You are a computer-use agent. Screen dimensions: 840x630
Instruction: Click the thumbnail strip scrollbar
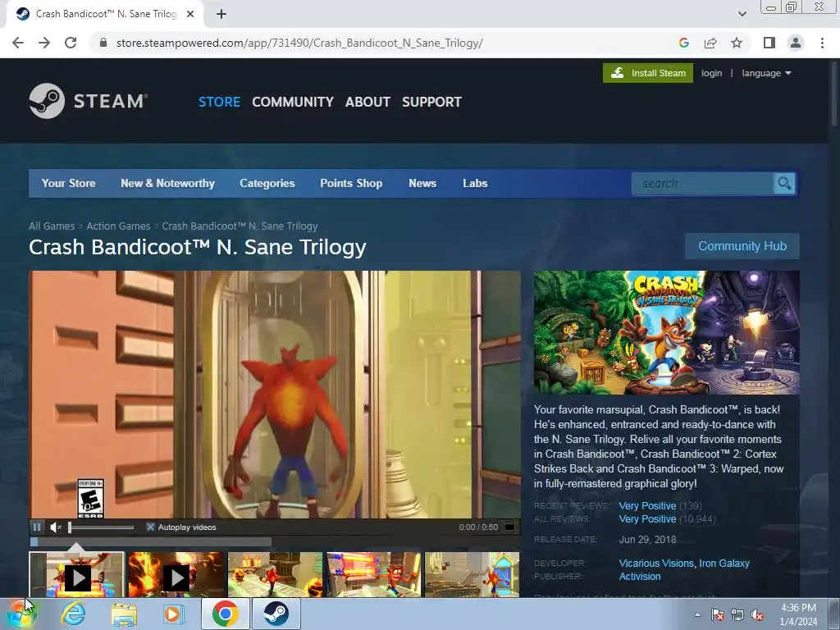(x=151, y=542)
